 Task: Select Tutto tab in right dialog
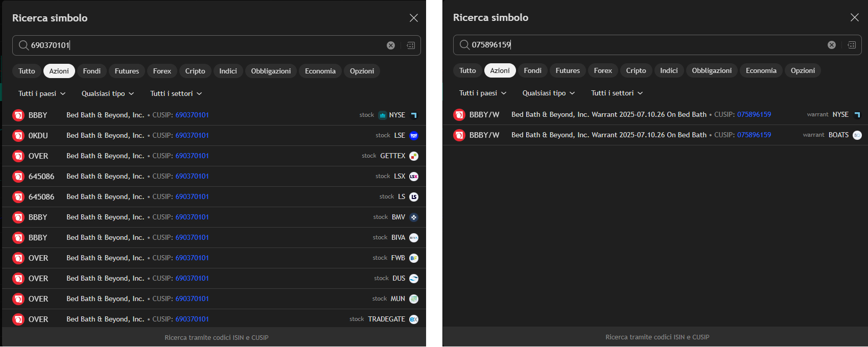click(x=467, y=70)
